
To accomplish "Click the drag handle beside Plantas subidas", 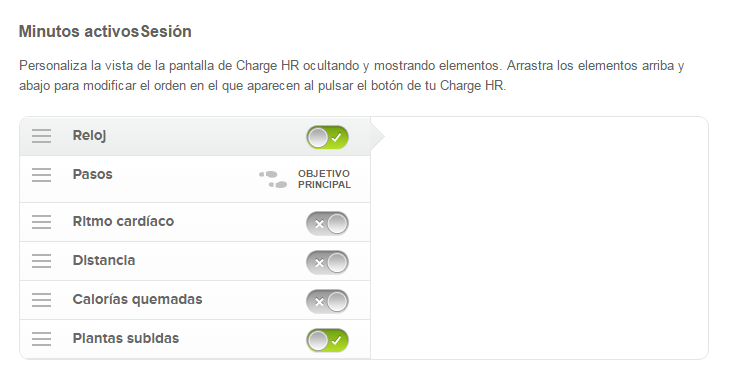I will coord(42,339).
